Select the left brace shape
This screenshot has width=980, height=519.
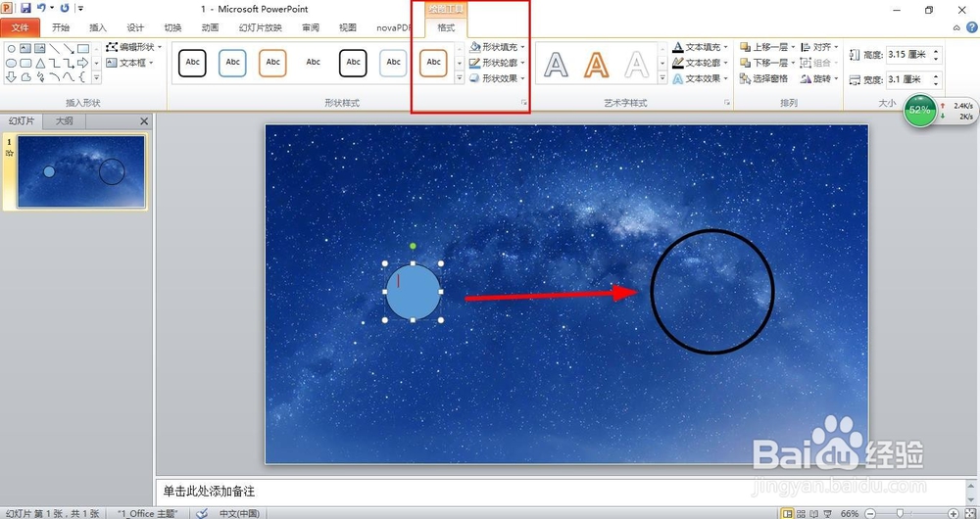(x=83, y=77)
